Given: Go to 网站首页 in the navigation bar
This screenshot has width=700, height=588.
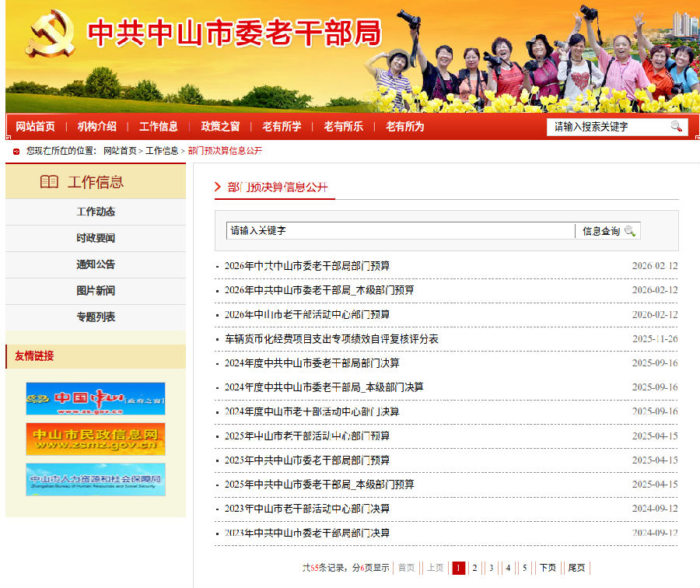Looking at the screenshot, I should tap(35, 126).
